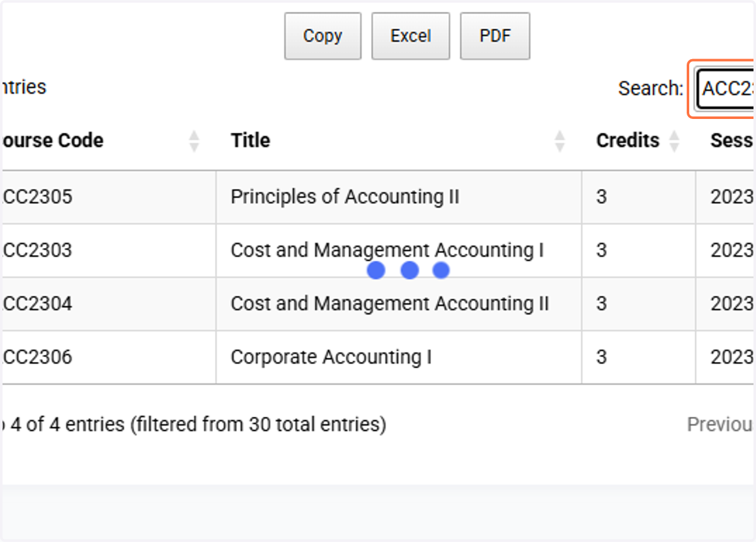Image resolution: width=756 pixels, height=542 pixels.
Task: Click the Previous pagination link
Action: point(721,425)
